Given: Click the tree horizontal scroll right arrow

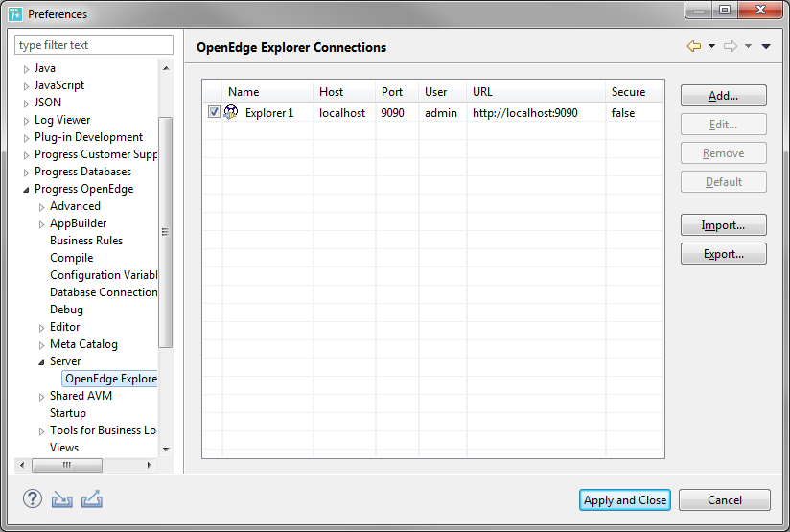Looking at the screenshot, I should [149, 465].
